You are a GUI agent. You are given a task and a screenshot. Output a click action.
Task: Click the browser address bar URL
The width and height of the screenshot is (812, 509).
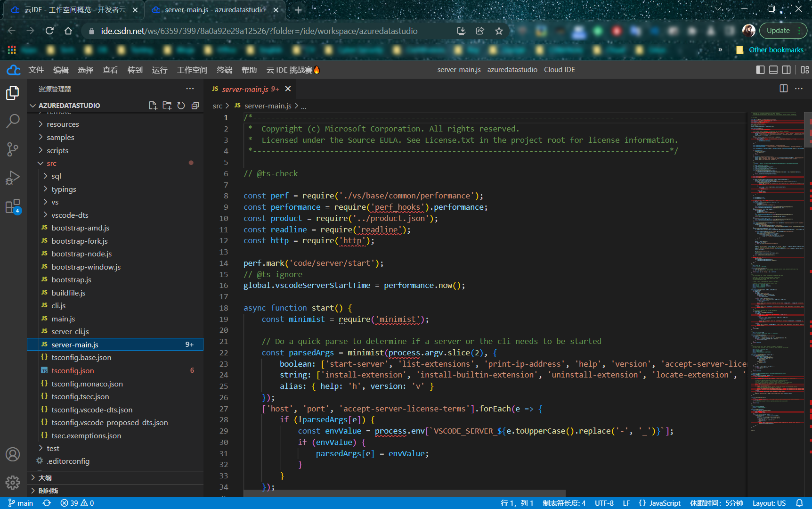point(259,31)
